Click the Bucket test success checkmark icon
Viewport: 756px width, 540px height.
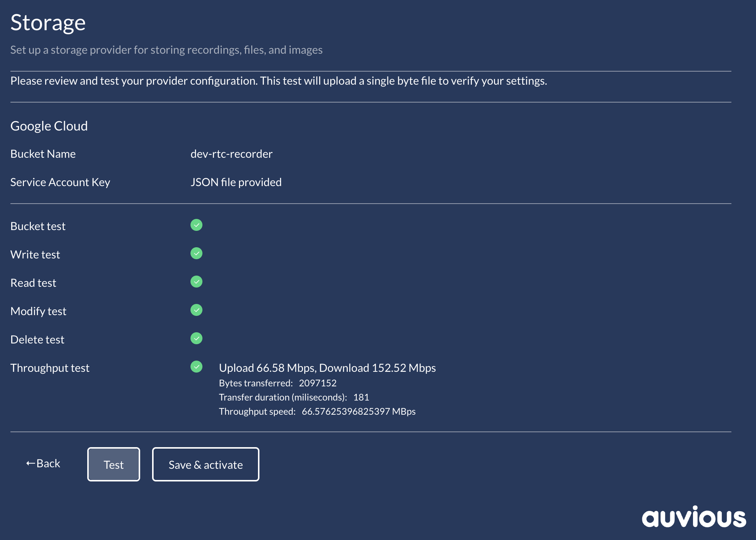point(196,225)
